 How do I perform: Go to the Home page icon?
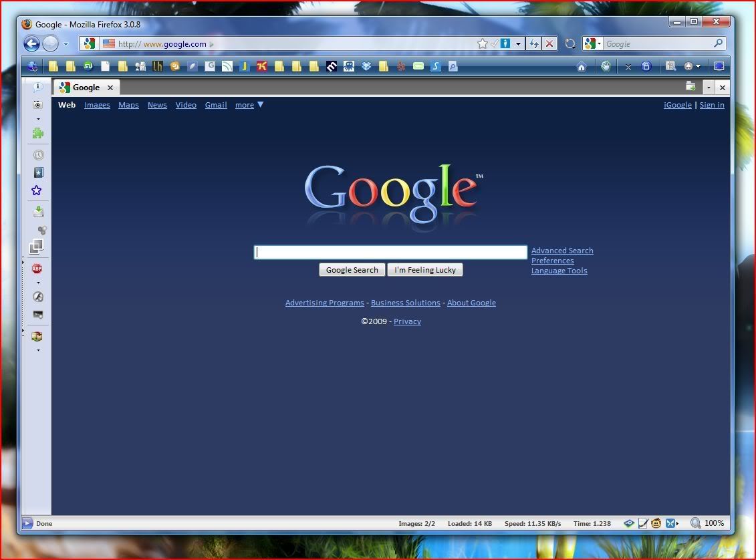(x=582, y=67)
